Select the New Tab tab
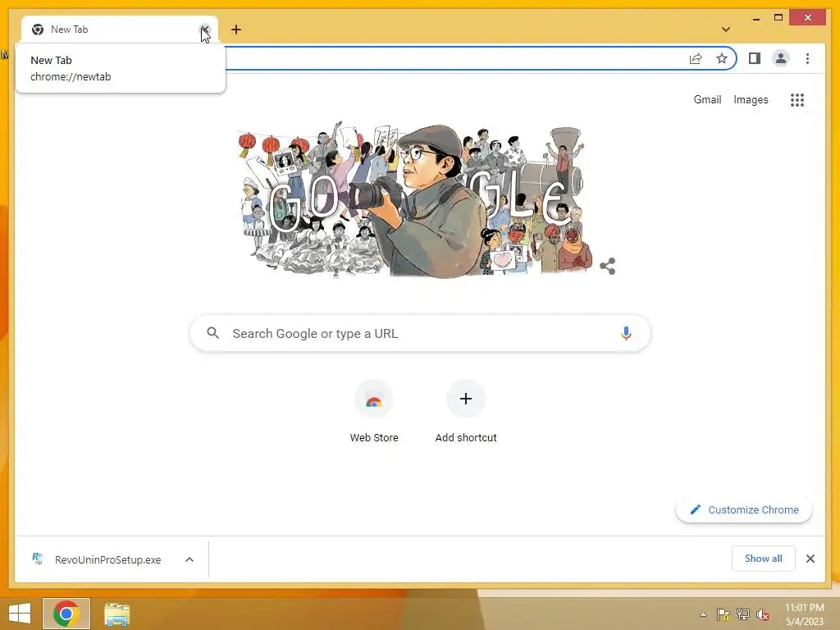 pyautogui.click(x=118, y=30)
